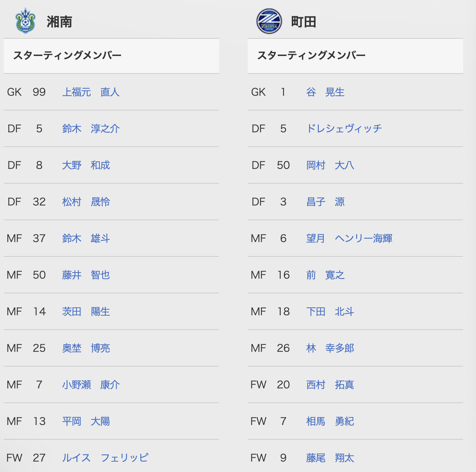The height and width of the screenshot is (472, 476).
Task: Open player link 鈴木 淳之介
Action: click(91, 129)
